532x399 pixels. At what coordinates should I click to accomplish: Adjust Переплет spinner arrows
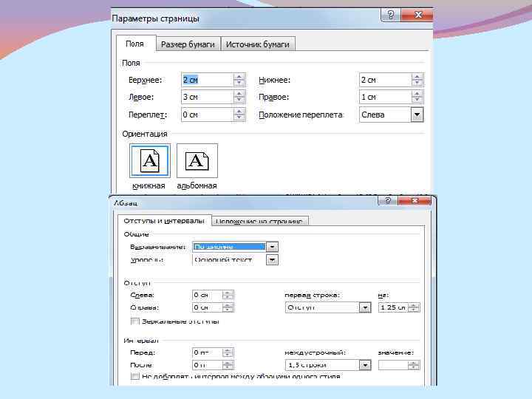tap(239, 115)
